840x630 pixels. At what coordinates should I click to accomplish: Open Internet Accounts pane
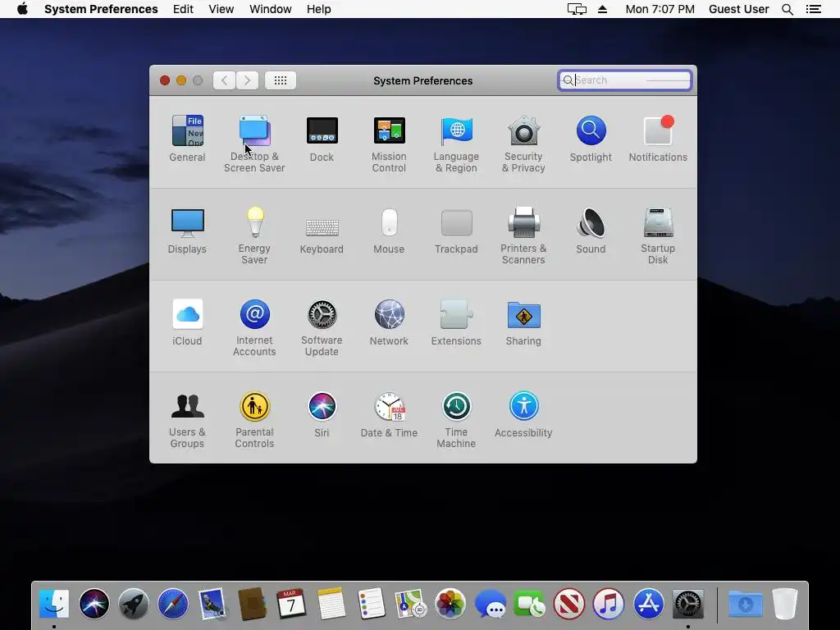pyautogui.click(x=254, y=327)
